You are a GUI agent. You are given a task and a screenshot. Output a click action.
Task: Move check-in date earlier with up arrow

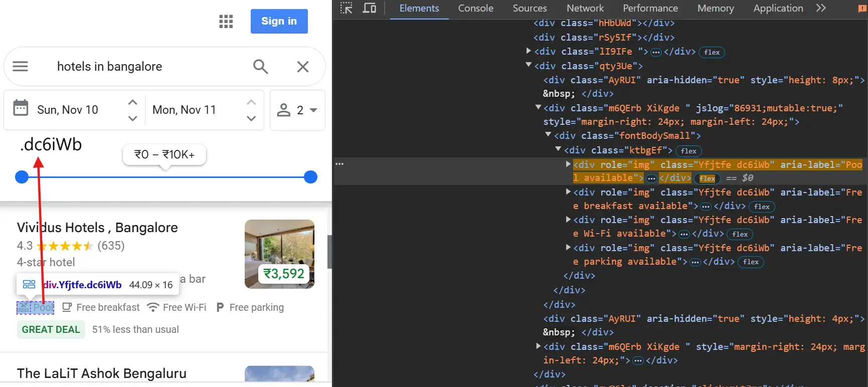[x=132, y=102]
